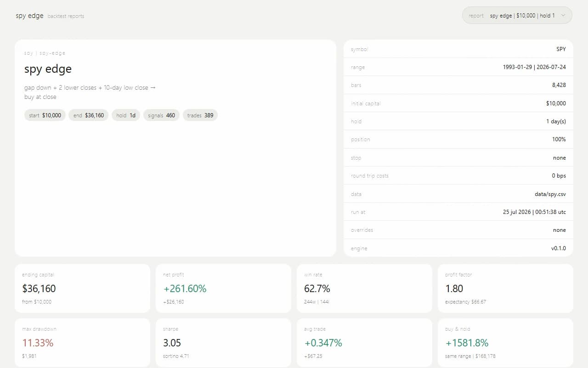Click the position value '100%'
This screenshot has width=588, height=368.
[x=559, y=139]
